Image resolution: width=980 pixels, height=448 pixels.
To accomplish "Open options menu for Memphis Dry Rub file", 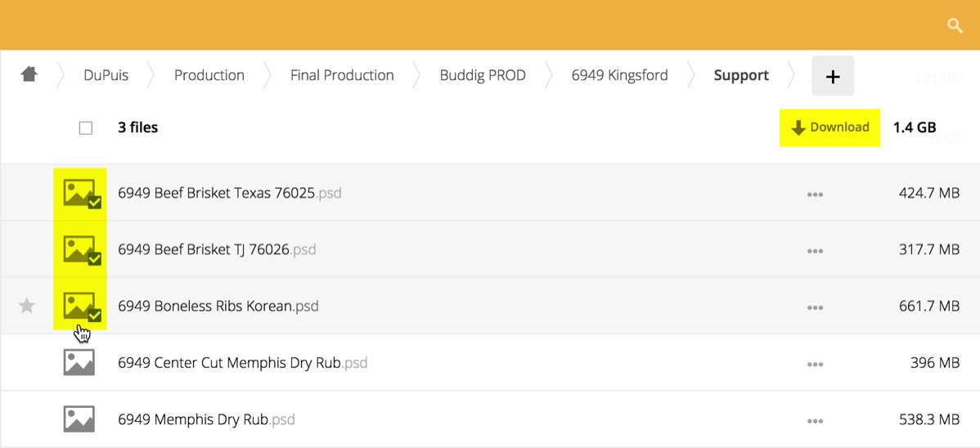I will coord(815,421).
